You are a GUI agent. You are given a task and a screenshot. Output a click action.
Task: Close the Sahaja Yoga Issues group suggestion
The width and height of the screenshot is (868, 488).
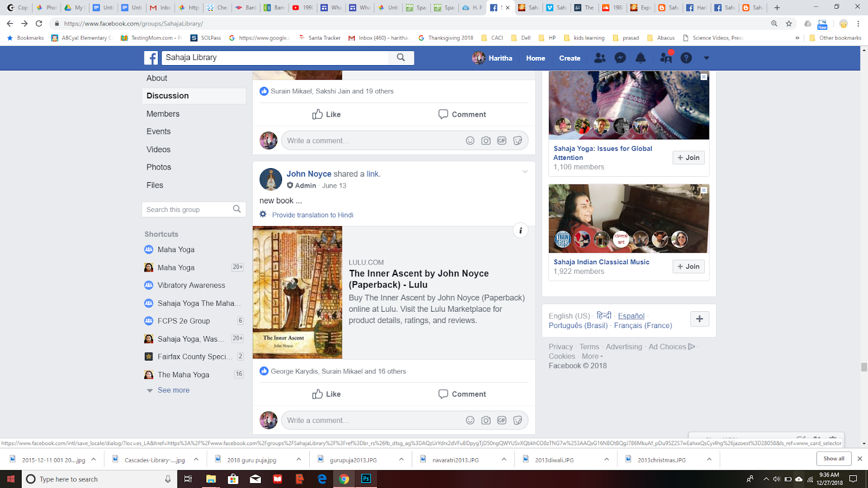704,77
